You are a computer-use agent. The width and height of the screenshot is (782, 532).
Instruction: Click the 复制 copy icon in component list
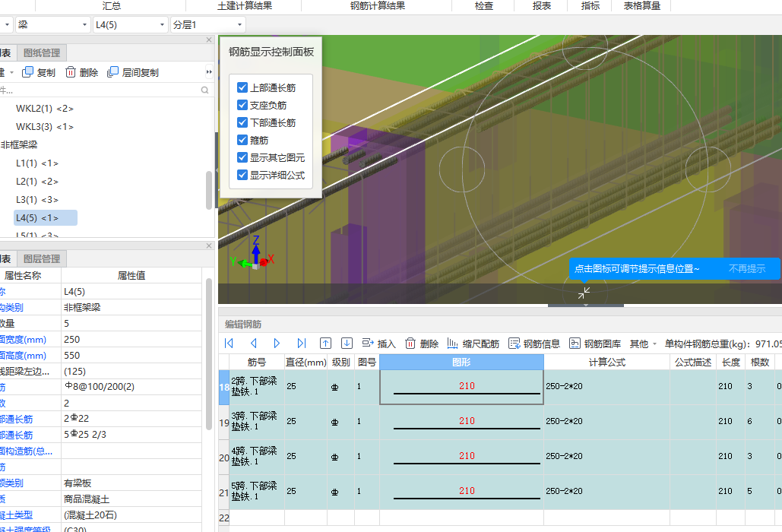[x=27, y=72]
